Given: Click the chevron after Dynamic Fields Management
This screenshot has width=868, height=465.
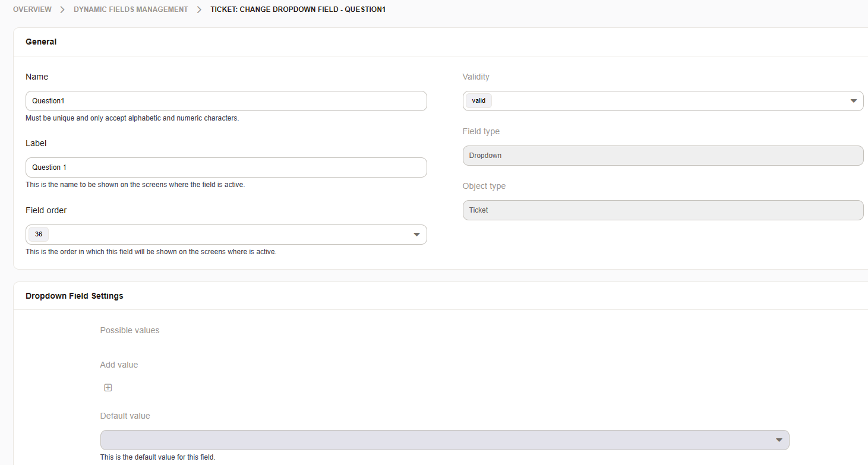Looking at the screenshot, I should pyautogui.click(x=199, y=10).
